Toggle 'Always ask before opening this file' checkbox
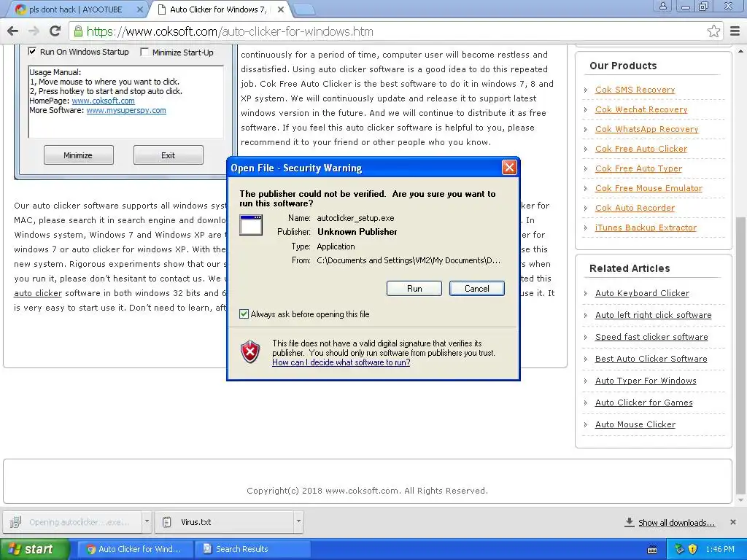747x560 pixels. click(244, 314)
